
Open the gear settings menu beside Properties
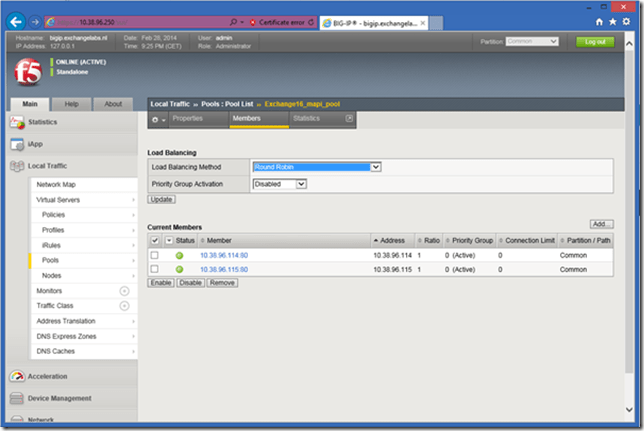click(x=157, y=119)
